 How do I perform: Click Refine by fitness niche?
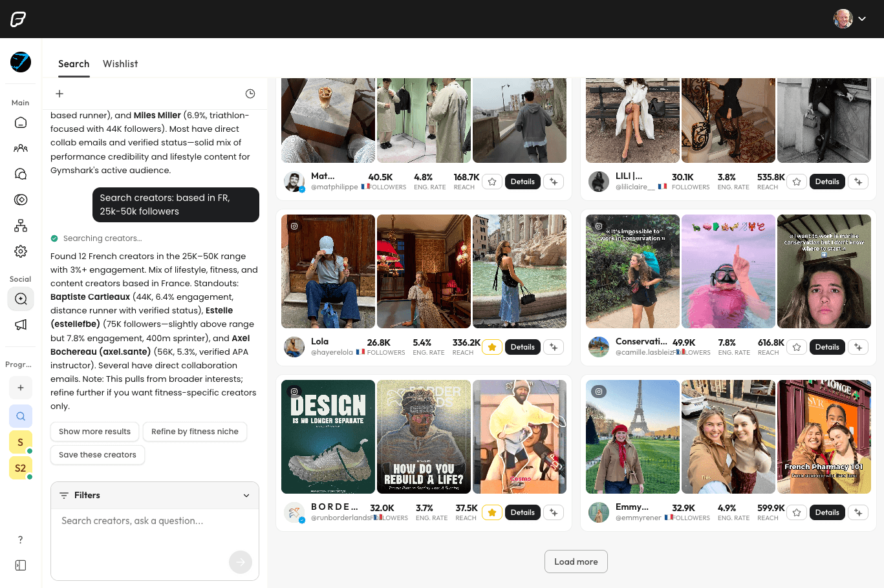[x=195, y=432]
